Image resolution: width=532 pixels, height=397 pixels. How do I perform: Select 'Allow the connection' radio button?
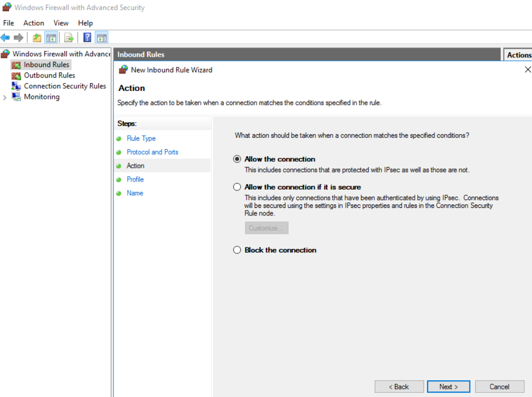click(x=237, y=159)
